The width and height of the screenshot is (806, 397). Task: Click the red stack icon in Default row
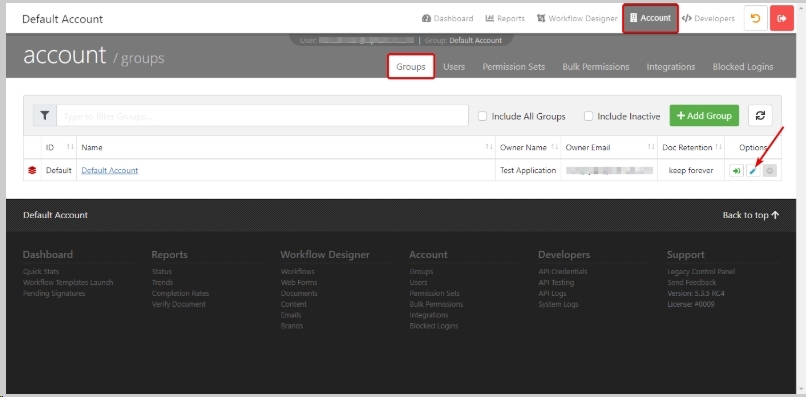(x=32, y=170)
